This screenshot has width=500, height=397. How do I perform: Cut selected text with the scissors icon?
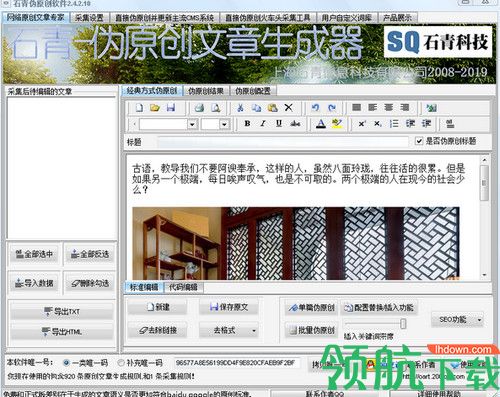(x=240, y=108)
